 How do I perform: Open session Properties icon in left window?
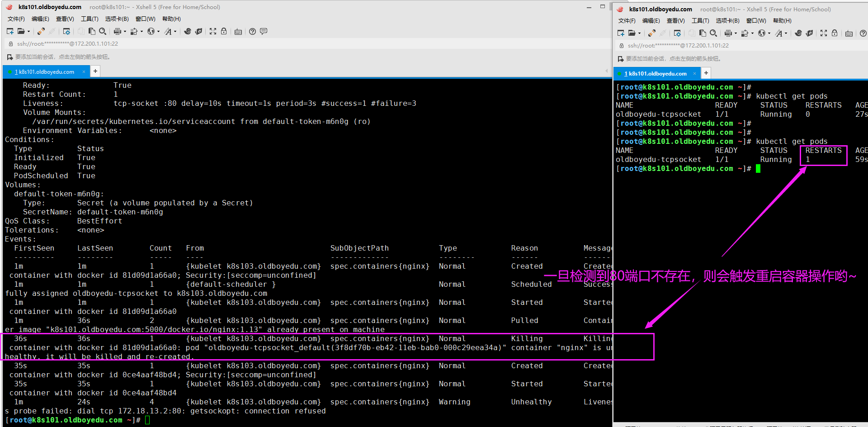point(66,31)
